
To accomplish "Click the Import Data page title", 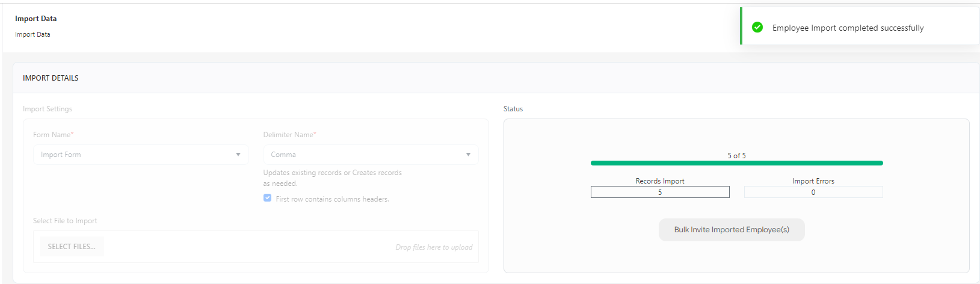I will [36, 19].
